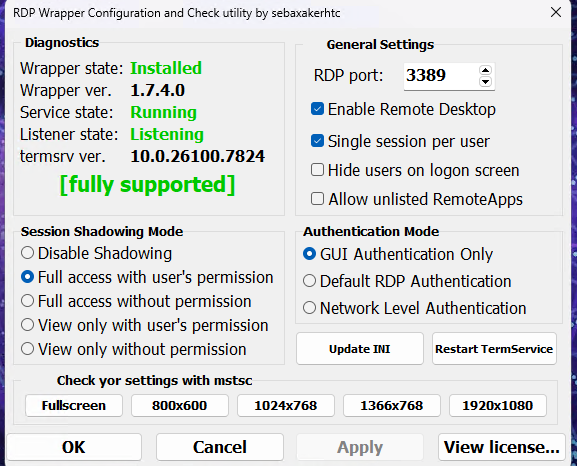
Task: Test mstsc at 1366x768 resolution
Action: 392,406
